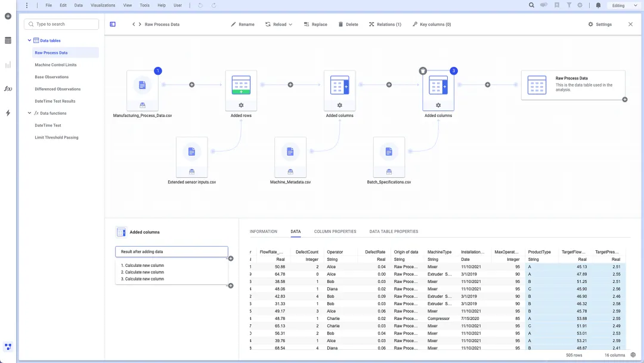Click the add new page plus icon in left sidebar
This screenshot has width=644, height=363.
8,16
